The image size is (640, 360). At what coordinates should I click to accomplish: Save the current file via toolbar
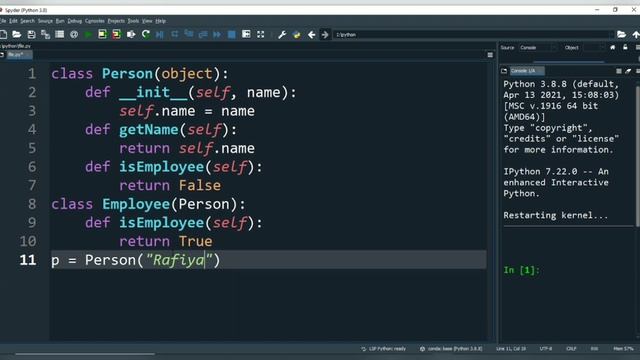click(31, 35)
